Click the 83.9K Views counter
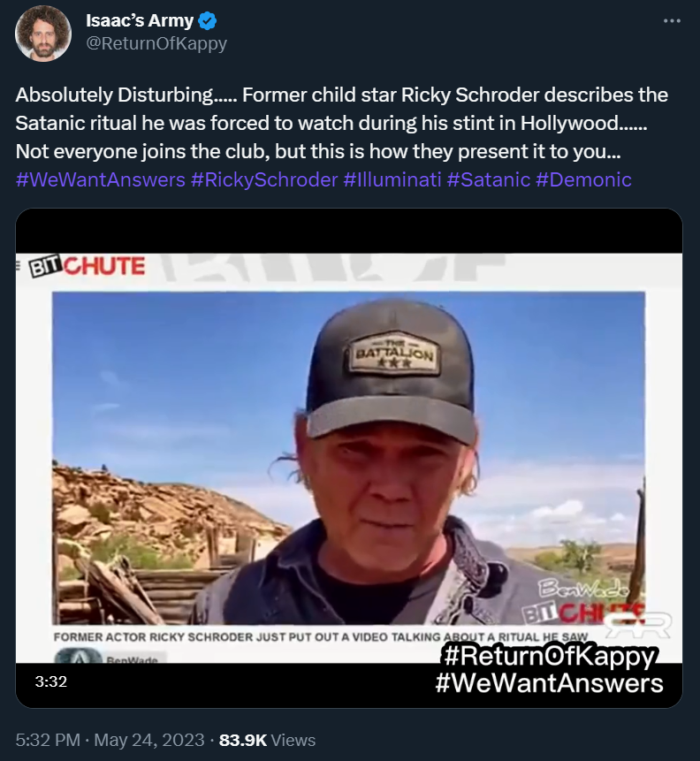 tap(268, 740)
